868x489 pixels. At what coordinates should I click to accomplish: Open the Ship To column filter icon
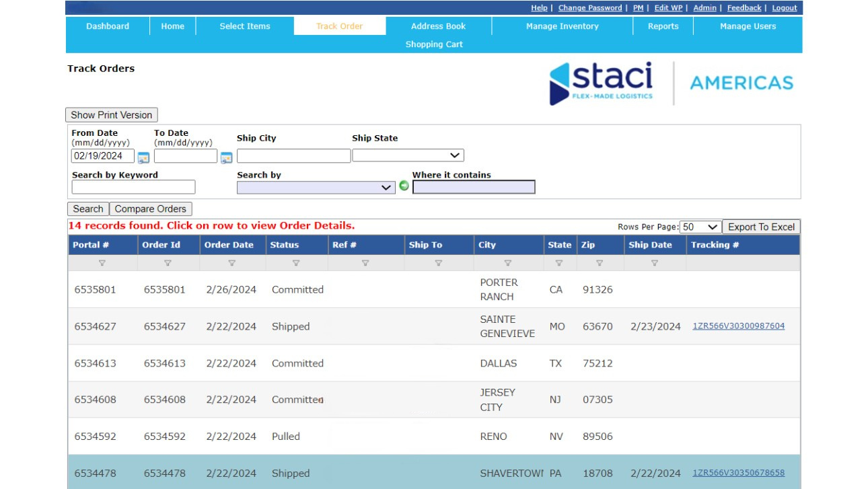click(439, 264)
